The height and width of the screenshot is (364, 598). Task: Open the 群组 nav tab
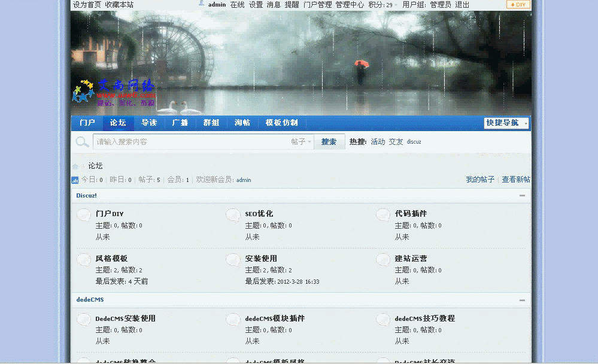pyautogui.click(x=211, y=123)
